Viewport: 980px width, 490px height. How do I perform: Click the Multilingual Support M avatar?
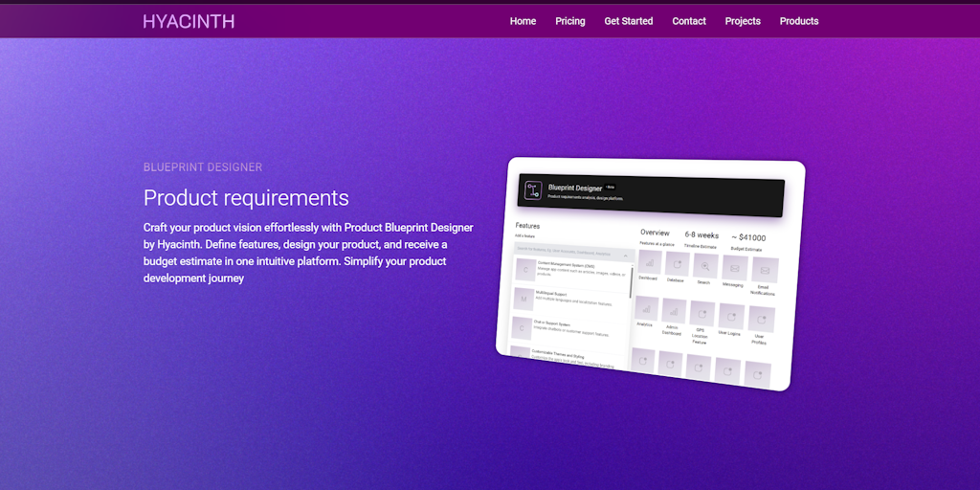[x=523, y=299]
